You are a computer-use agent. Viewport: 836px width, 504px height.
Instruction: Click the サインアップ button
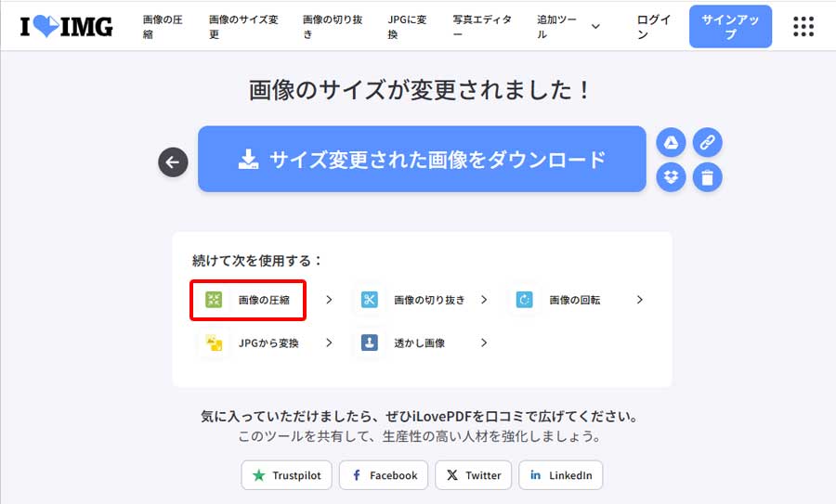pos(730,26)
